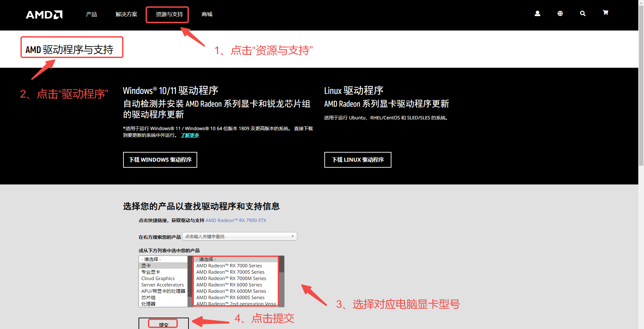Open the shopping cart icon

coord(605,13)
